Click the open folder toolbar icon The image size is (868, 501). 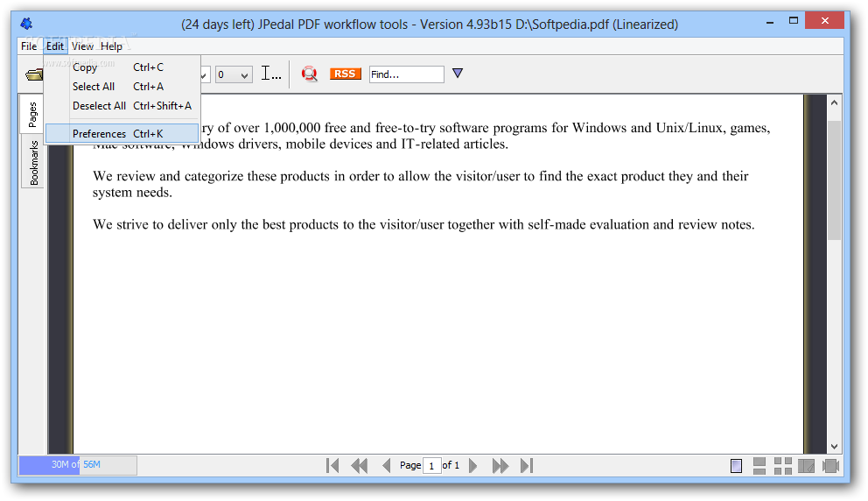click(34, 74)
